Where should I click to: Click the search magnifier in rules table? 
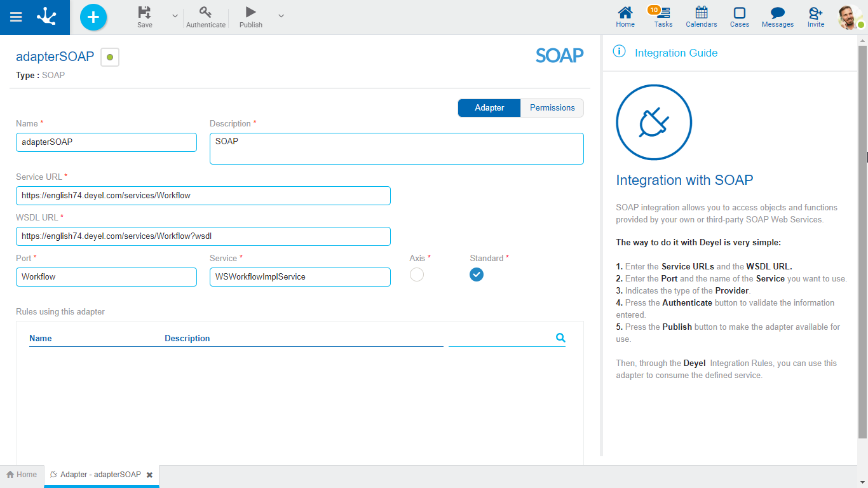560,338
